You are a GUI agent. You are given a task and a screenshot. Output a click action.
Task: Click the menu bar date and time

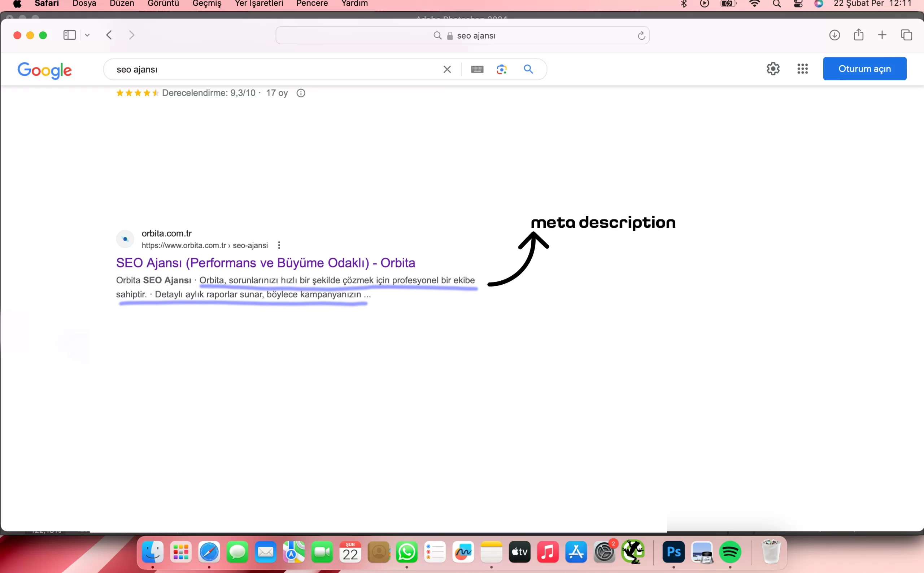tap(872, 3)
